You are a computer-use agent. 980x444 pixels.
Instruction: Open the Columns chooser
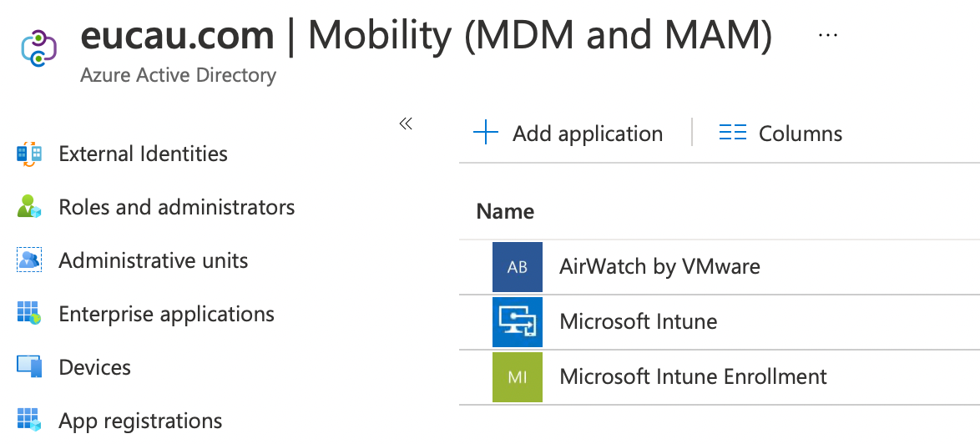[x=780, y=134]
